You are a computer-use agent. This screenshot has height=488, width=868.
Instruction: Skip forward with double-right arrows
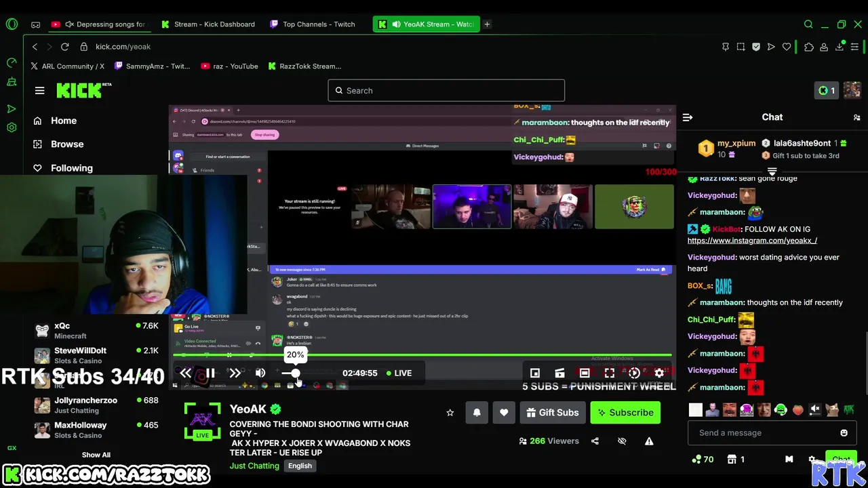[x=235, y=373]
